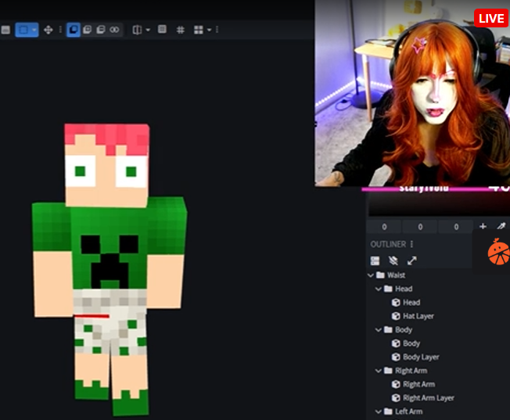Open the Outliner panel menu dots
Screen dimensions: 510x420
(411, 244)
